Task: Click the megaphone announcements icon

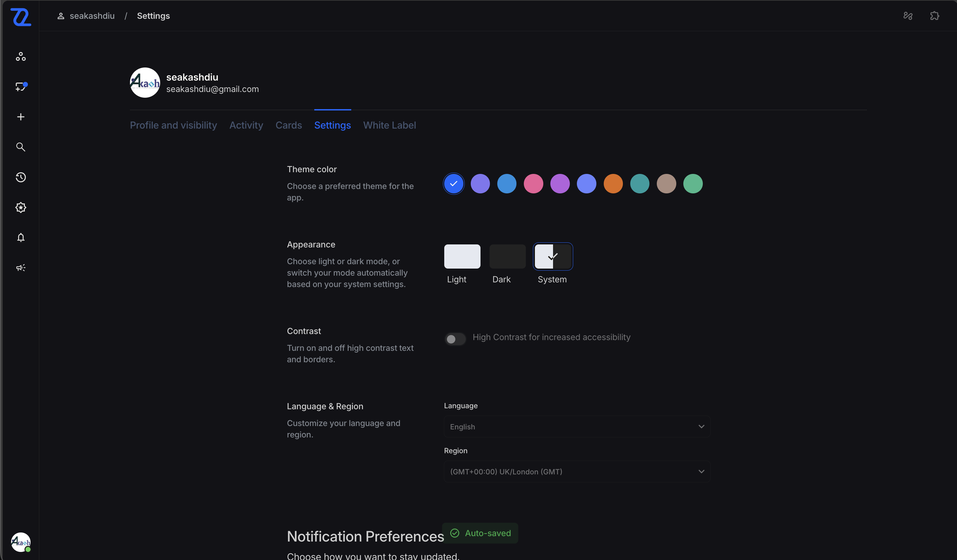Action: coord(20,268)
